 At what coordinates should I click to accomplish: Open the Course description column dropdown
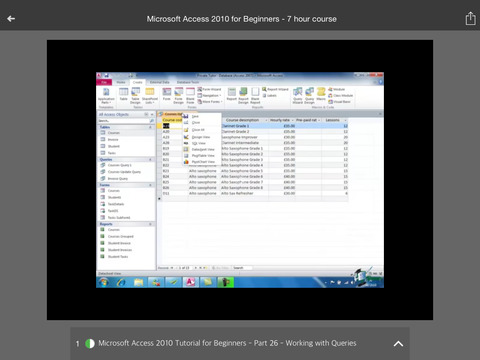[x=266, y=120]
